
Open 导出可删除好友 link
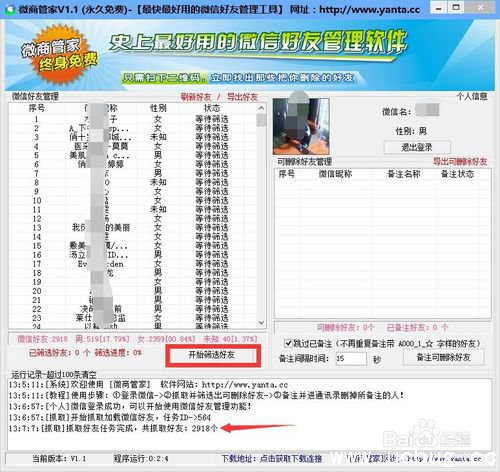coord(460,162)
